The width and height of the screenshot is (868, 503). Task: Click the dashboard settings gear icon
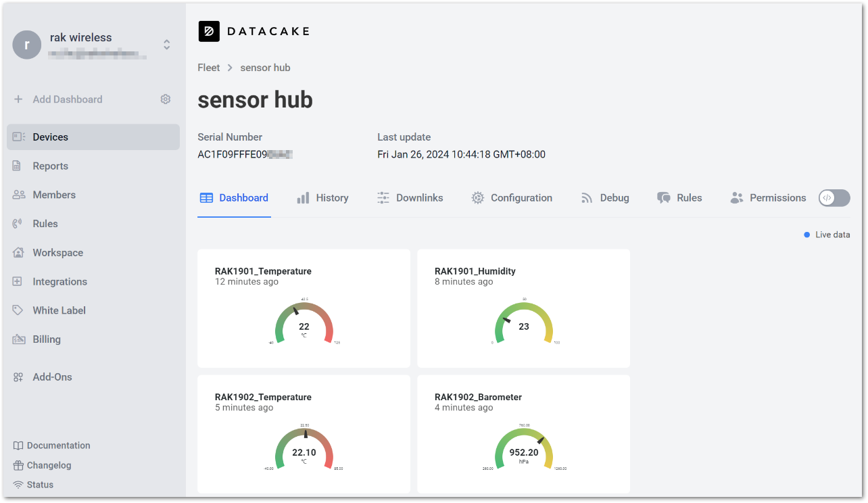[166, 99]
